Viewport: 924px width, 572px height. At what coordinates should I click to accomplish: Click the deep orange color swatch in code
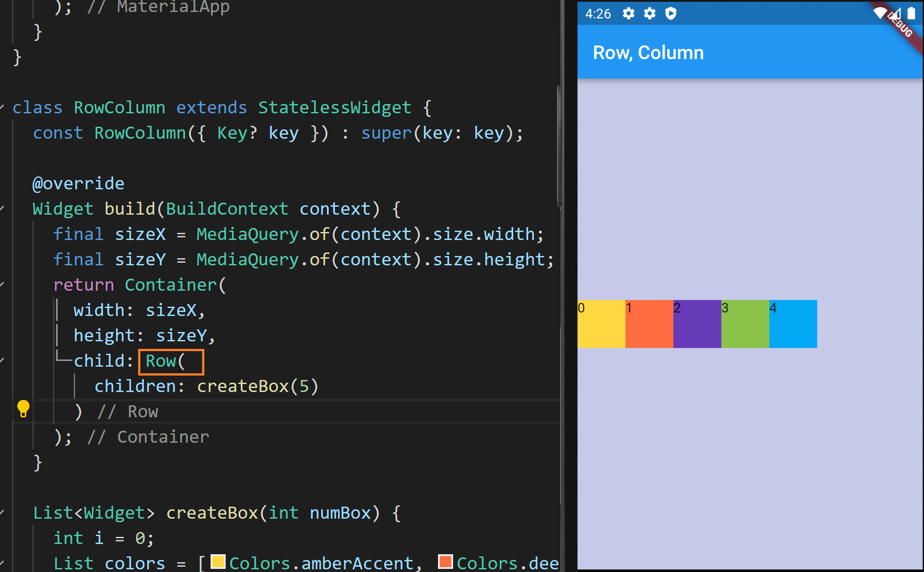click(x=445, y=562)
